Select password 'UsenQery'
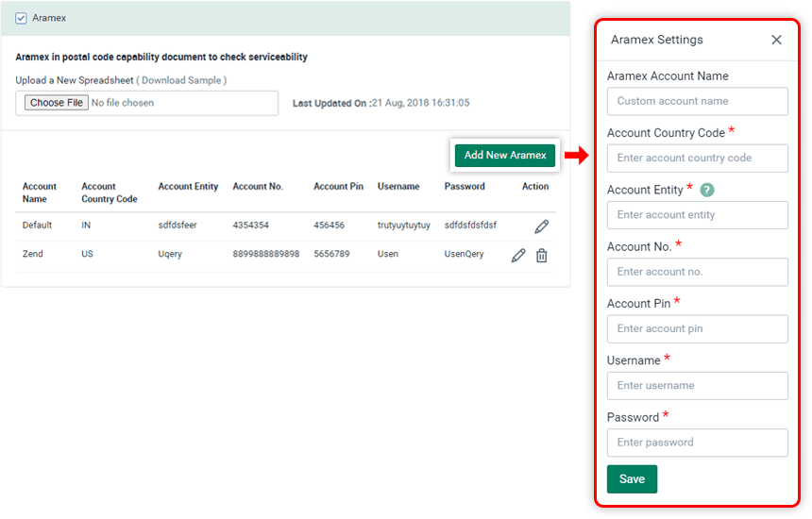The width and height of the screenshot is (812, 519). click(464, 254)
